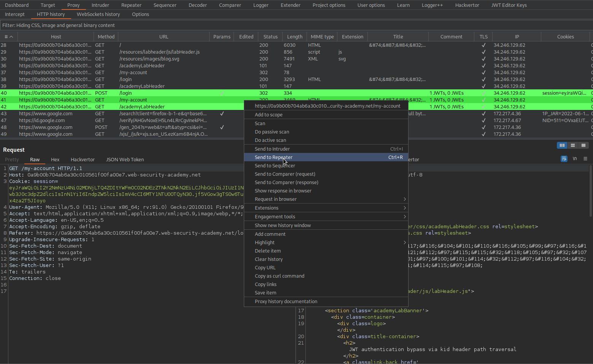Switch request view to Pretty
The width and height of the screenshot is (593, 364).
(12, 160)
